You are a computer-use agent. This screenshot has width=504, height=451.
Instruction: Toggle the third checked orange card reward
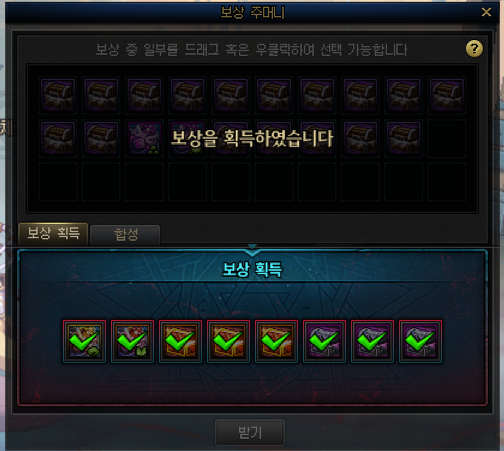click(180, 341)
